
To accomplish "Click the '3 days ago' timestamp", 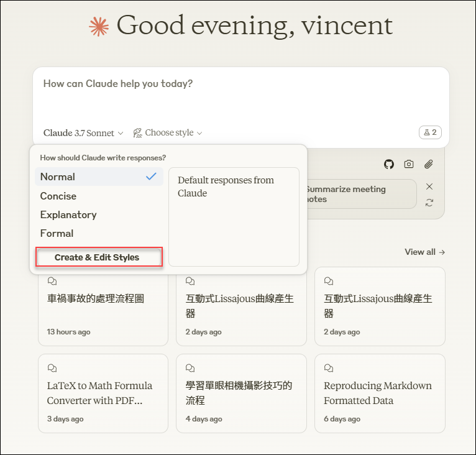I will tap(65, 419).
